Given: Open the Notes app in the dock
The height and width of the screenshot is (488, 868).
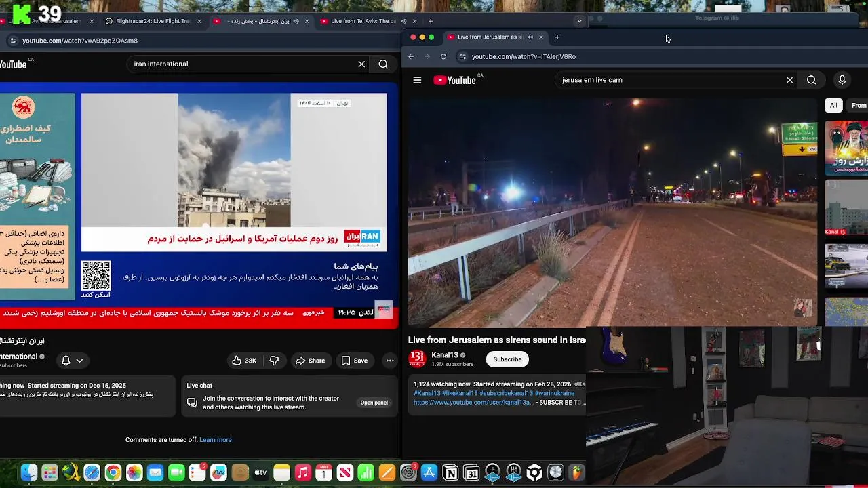Looking at the screenshot, I should click(x=282, y=473).
